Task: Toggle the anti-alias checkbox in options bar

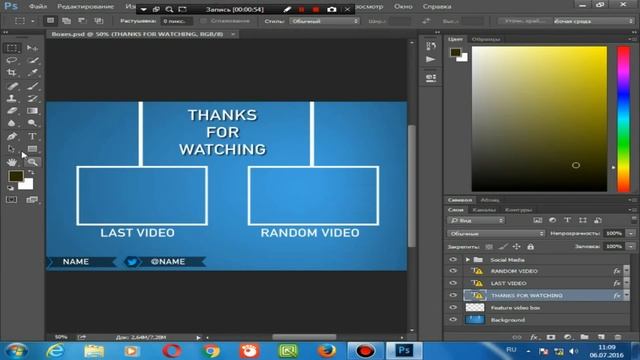Action: 203,21
